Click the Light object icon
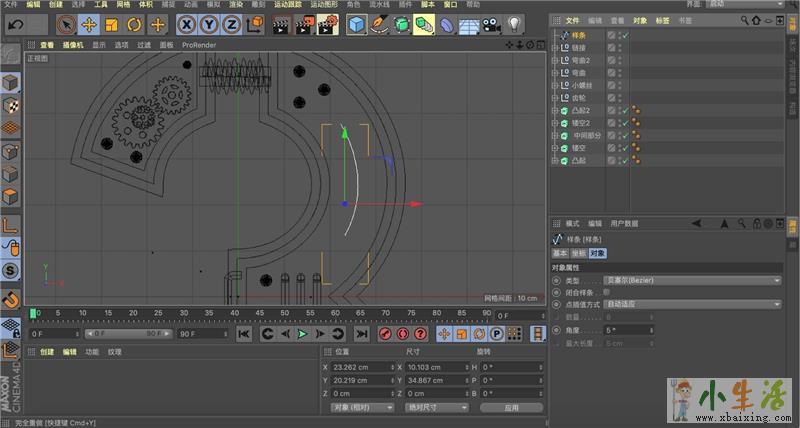The height and width of the screenshot is (428, 800). pos(514,23)
